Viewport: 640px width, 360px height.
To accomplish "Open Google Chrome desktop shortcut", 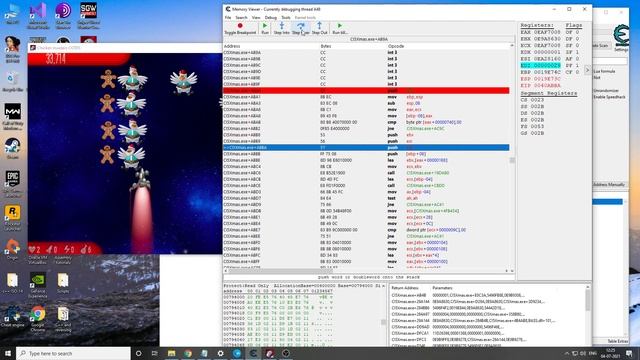I will (38, 318).
